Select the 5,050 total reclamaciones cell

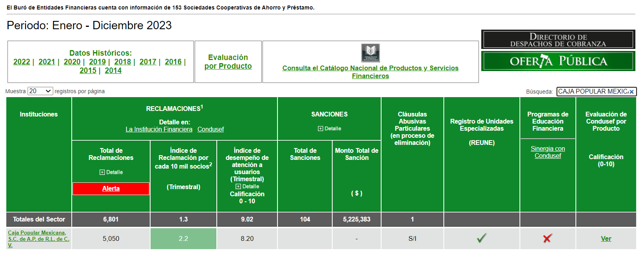click(111, 239)
